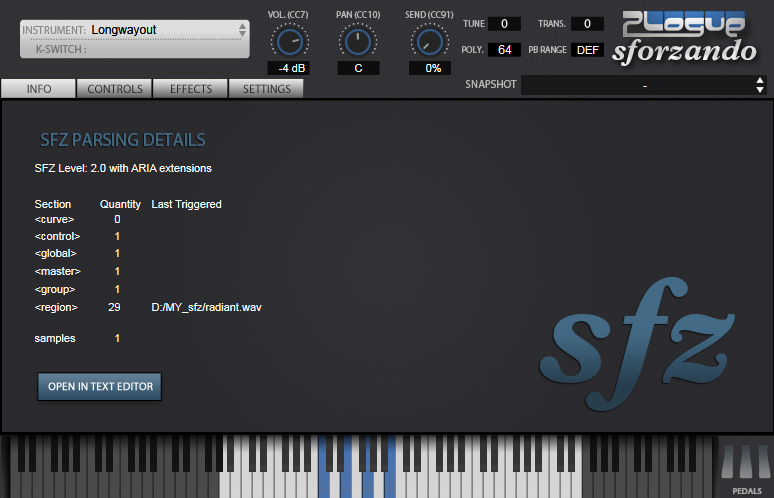Click the -4 dB volume value box

tap(289, 68)
